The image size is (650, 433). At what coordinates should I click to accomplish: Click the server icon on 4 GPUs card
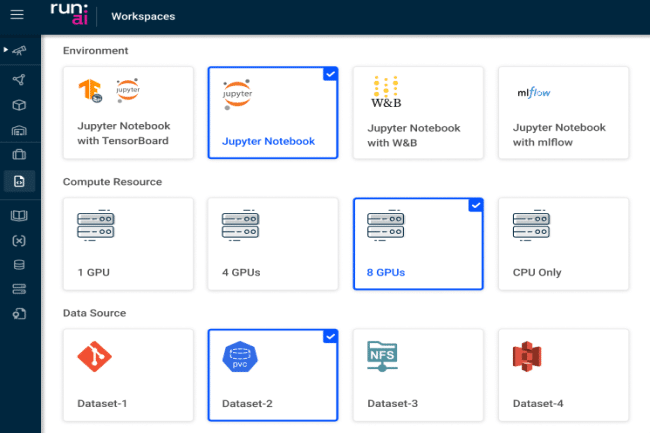[x=240, y=225]
